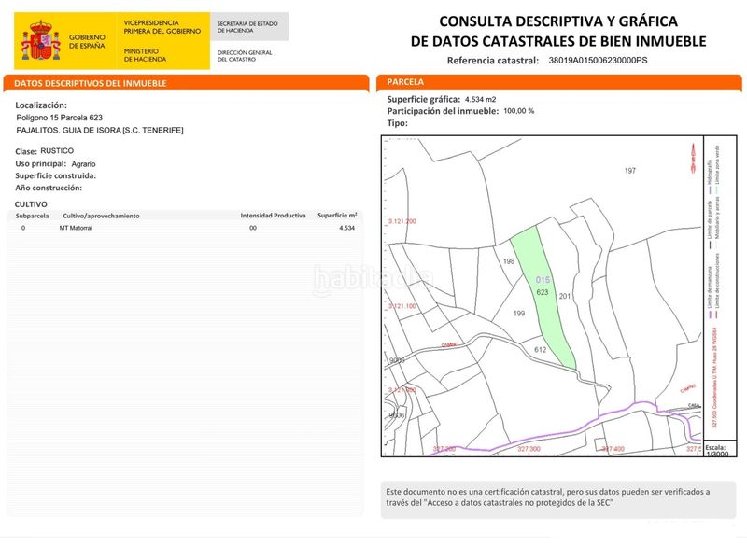This screenshot has height=560, width=747.
Task: Click parcel 198 label on the map
Action: (509, 261)
